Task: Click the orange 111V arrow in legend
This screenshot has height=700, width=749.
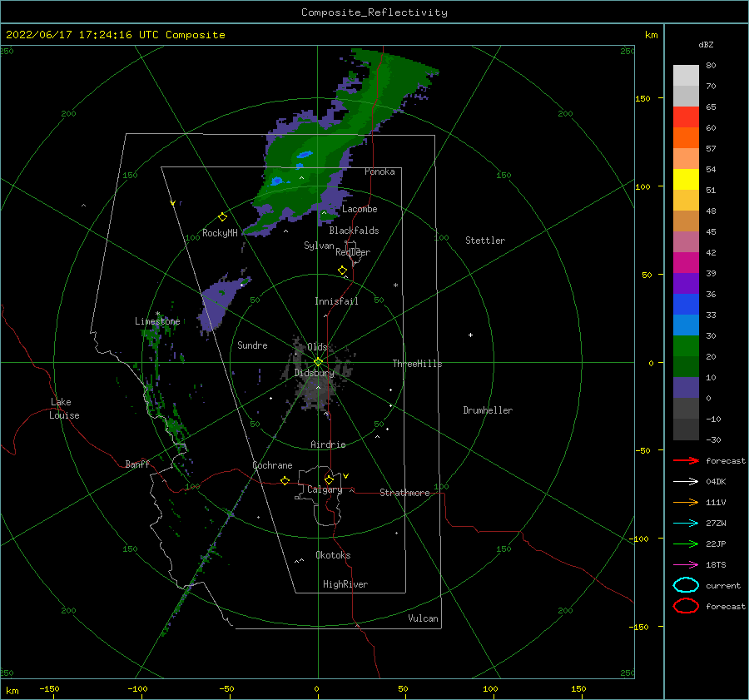Action: click(x=686, y=502)
